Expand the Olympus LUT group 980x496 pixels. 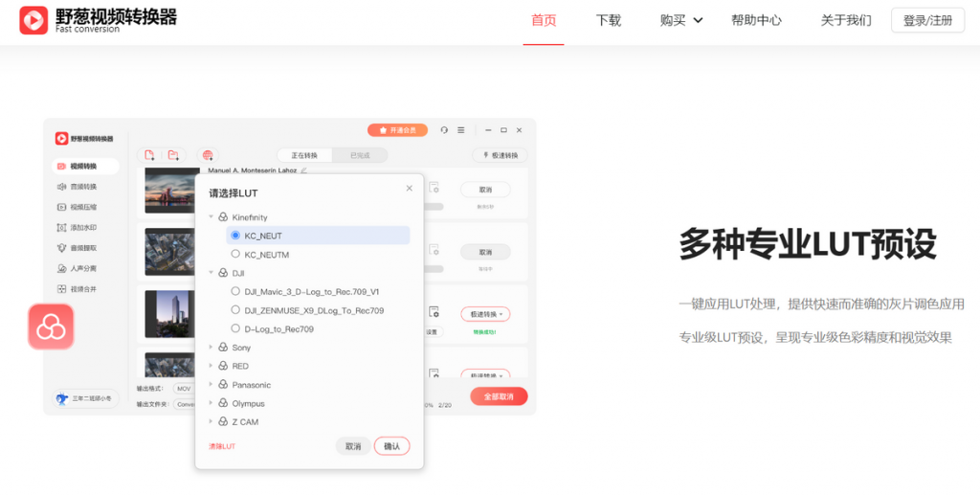tap(212, 403)
